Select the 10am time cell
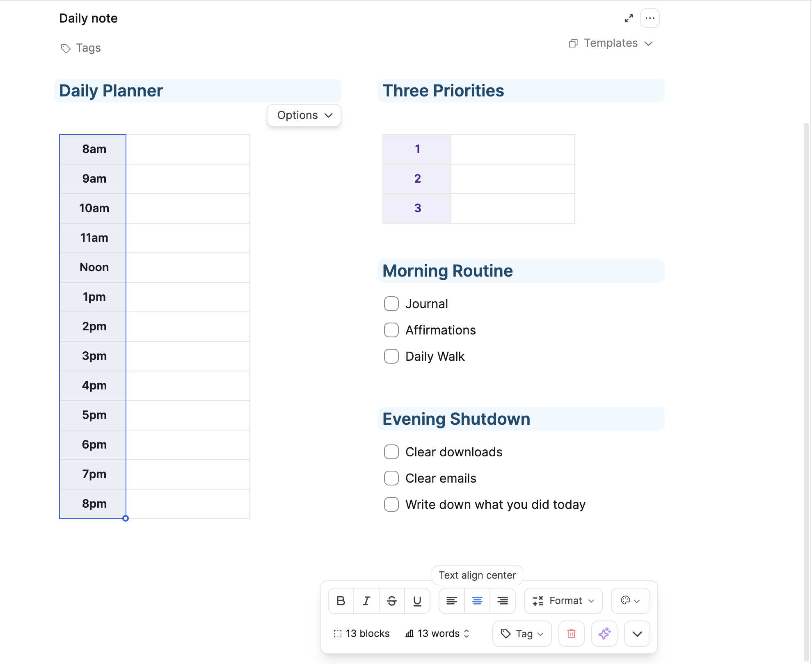812x664 pixels. click(93, 208)
